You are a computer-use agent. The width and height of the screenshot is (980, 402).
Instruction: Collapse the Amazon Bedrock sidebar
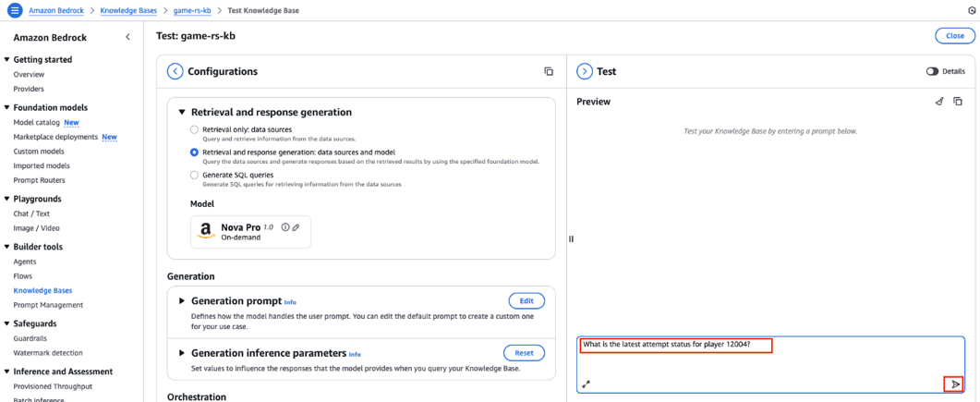(x=127, y=38)
